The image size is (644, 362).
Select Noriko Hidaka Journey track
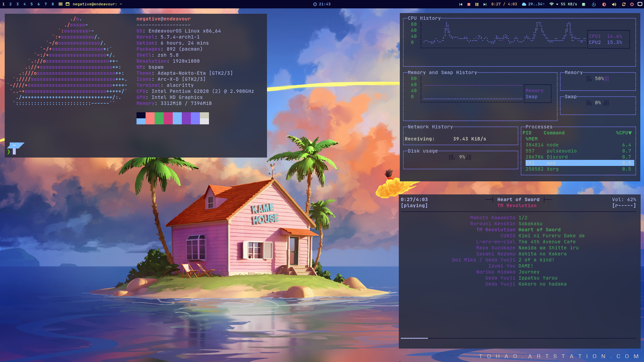pyautogui.click(x=508, y=272)
